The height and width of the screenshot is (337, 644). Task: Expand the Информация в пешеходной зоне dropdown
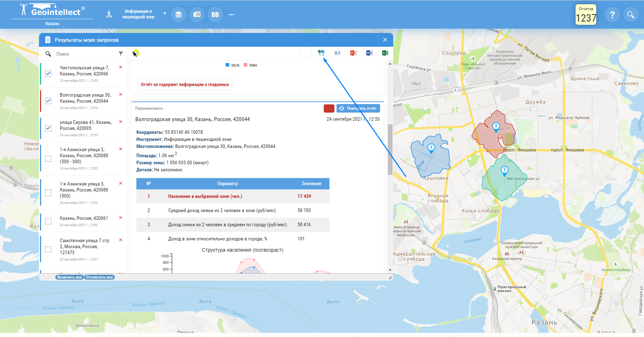[165, 14]
